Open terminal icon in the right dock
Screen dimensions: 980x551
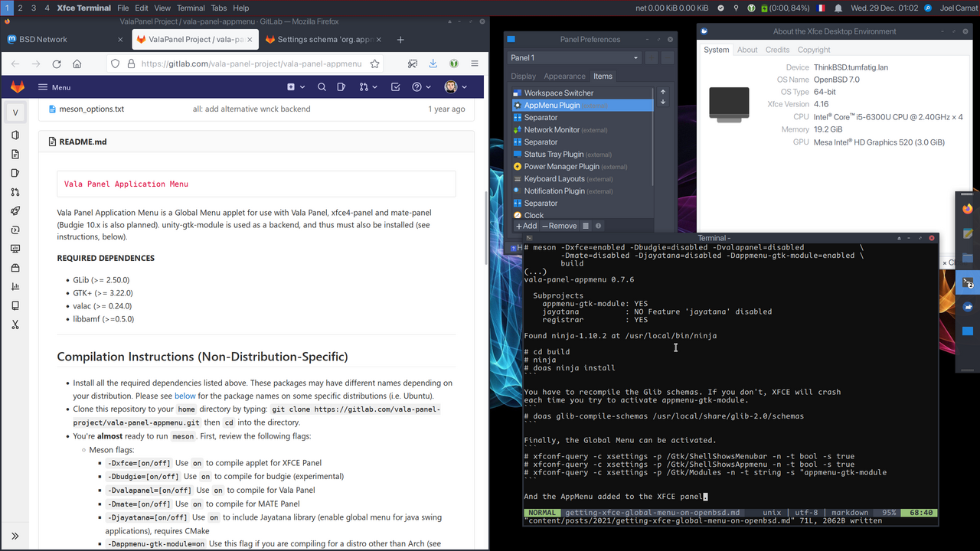pyautogui.click(x=968, y=282)
